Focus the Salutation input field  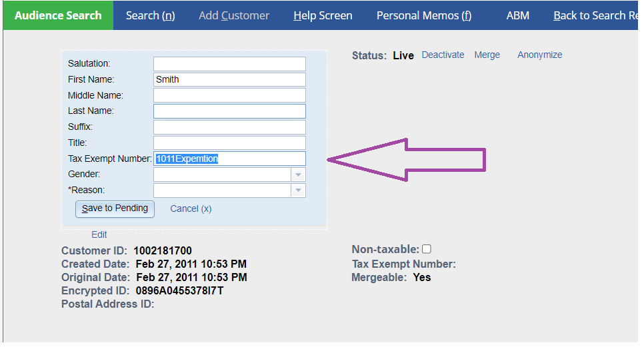(x=229, y=64)
